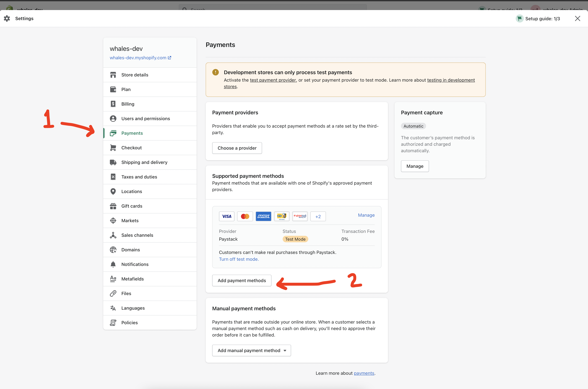Click the Metafields Aa icon
Viewport: 588px width, 389px height.
tap(113, 279)
